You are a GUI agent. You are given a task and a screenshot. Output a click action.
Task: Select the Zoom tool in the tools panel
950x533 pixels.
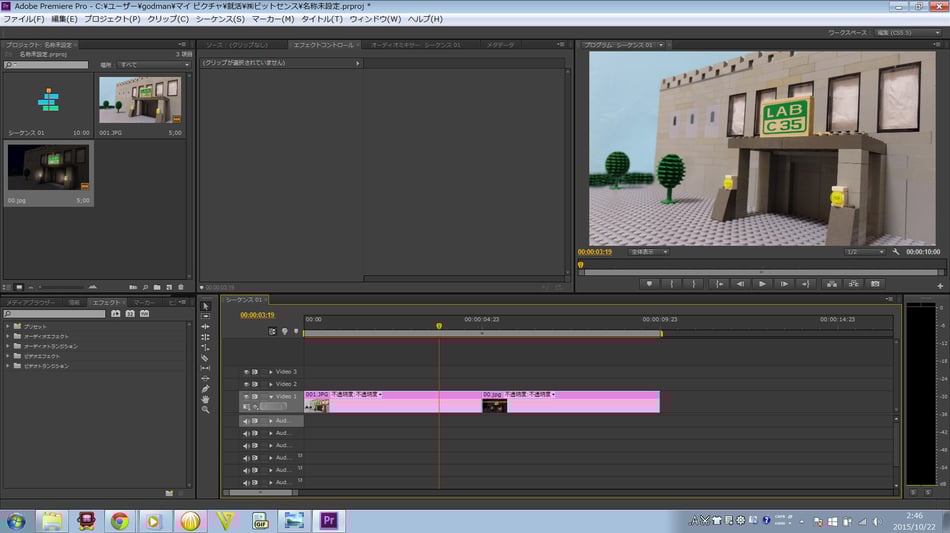click(x=205, y=410)
